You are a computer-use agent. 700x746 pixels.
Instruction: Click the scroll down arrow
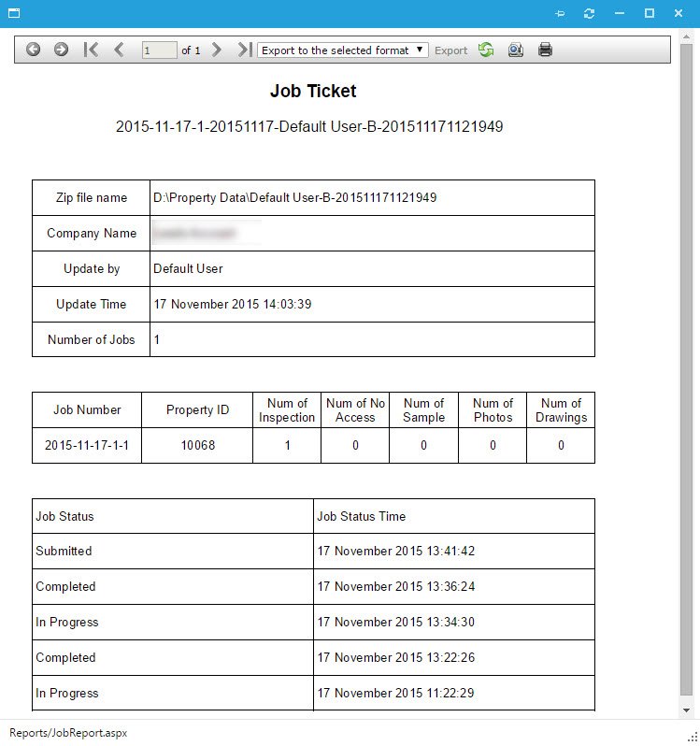coord(686,710)
